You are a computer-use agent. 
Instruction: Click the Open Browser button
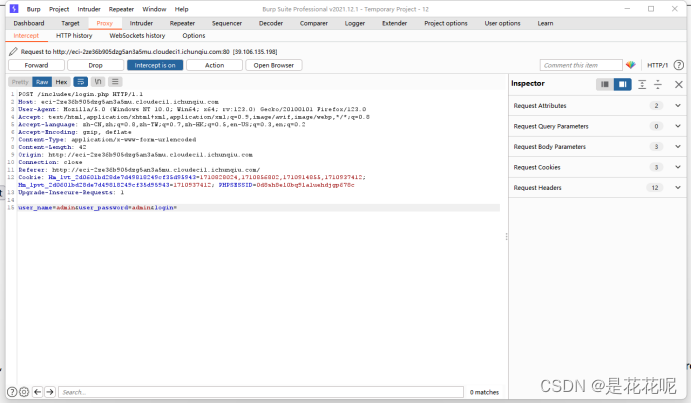(274, 65)
